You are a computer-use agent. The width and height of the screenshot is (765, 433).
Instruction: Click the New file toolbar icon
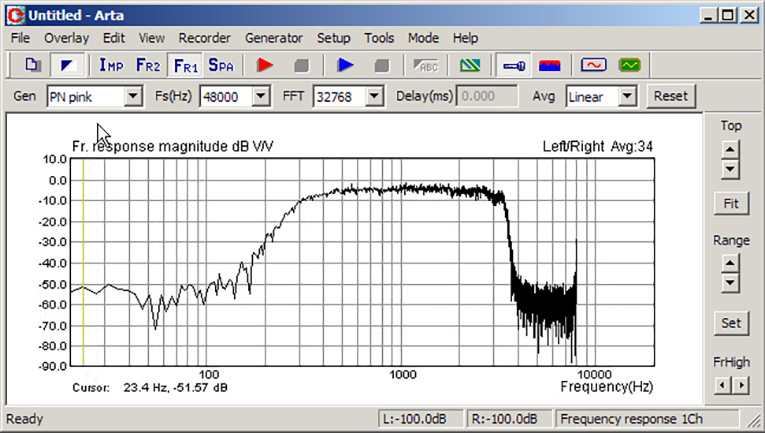(32, 65)
